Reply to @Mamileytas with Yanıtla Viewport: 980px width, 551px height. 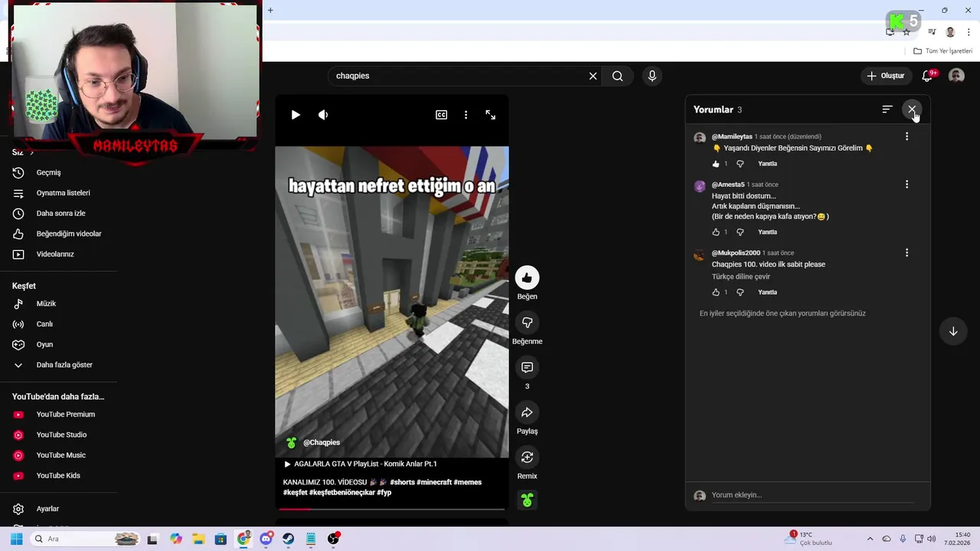click(767, 164)
